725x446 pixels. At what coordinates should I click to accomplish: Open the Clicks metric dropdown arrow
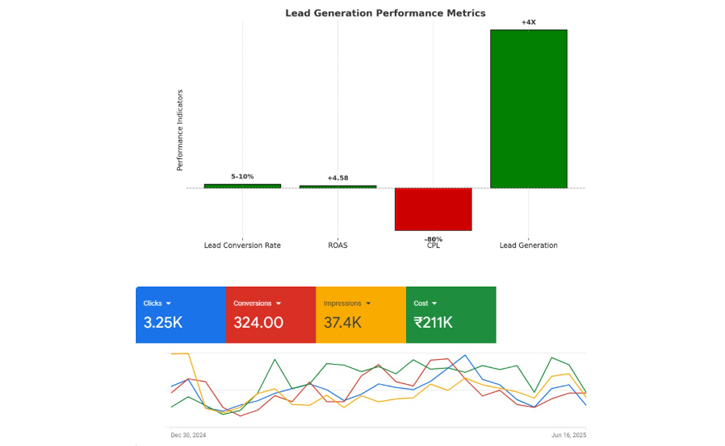pyautogui.click(x=169, y=303)
